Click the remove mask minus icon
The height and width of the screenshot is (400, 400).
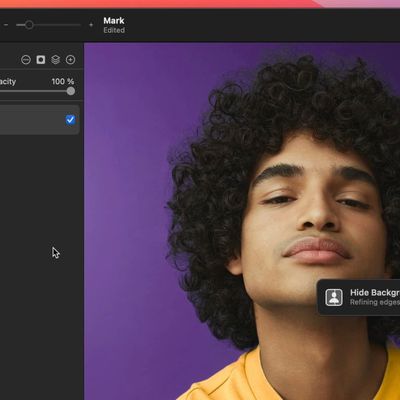click(26, 60)
